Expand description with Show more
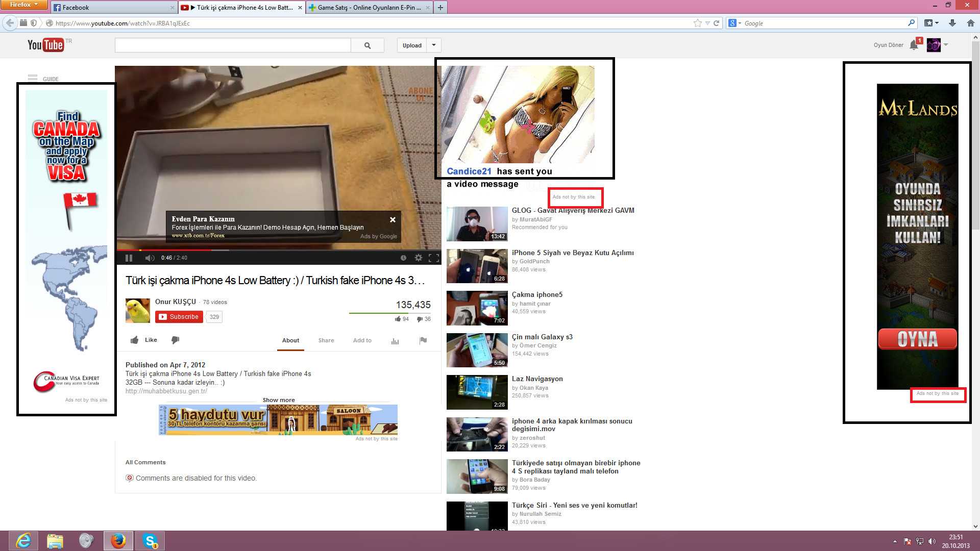This screenshot has width=980, height=551. (279, 400)
